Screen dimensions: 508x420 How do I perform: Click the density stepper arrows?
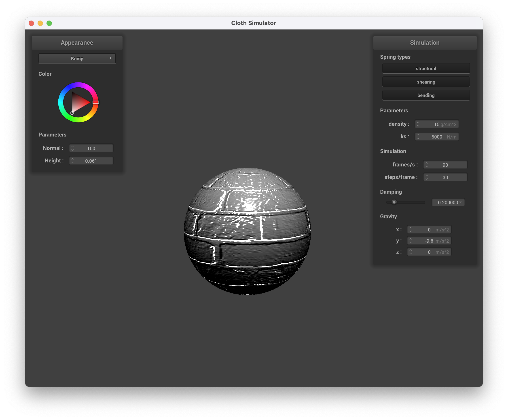pos(418,124)
